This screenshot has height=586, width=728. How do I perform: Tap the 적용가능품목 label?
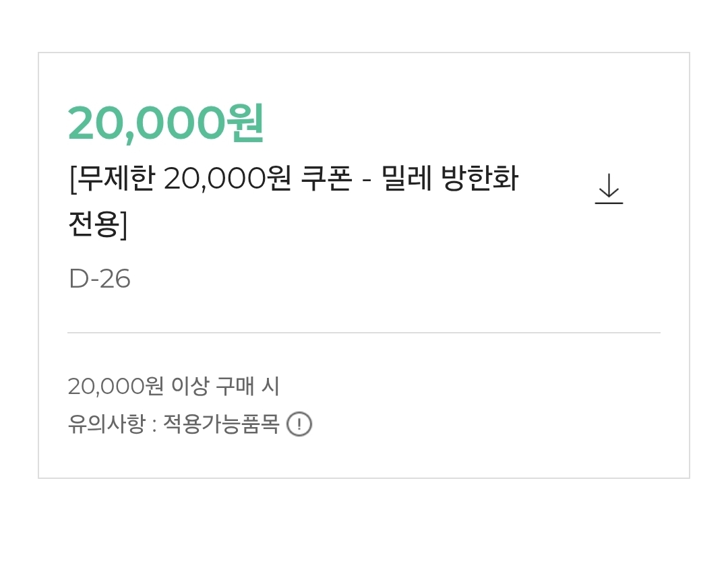coord(221,424)
